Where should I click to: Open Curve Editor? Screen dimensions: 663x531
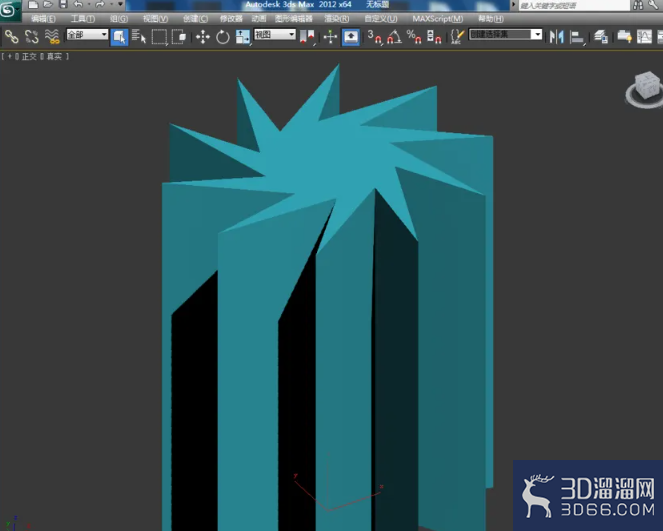coord(644,37)
